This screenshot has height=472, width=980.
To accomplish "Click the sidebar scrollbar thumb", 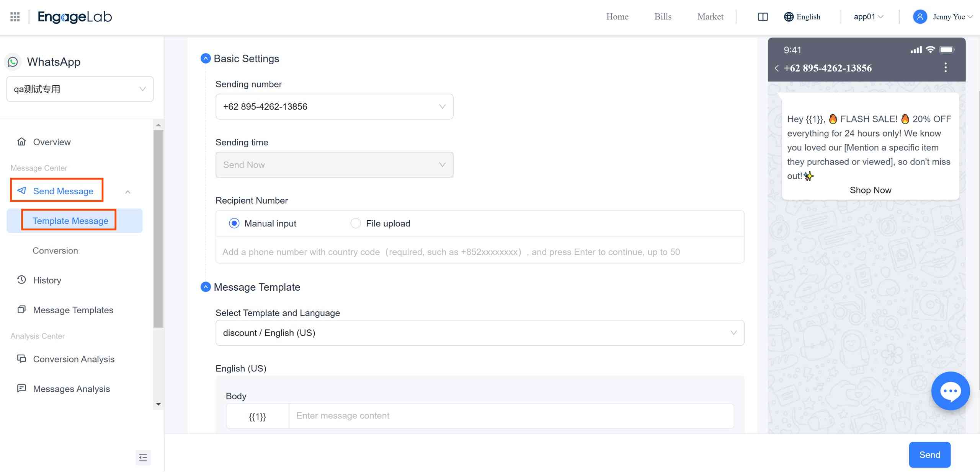I will tap(158, 229).
